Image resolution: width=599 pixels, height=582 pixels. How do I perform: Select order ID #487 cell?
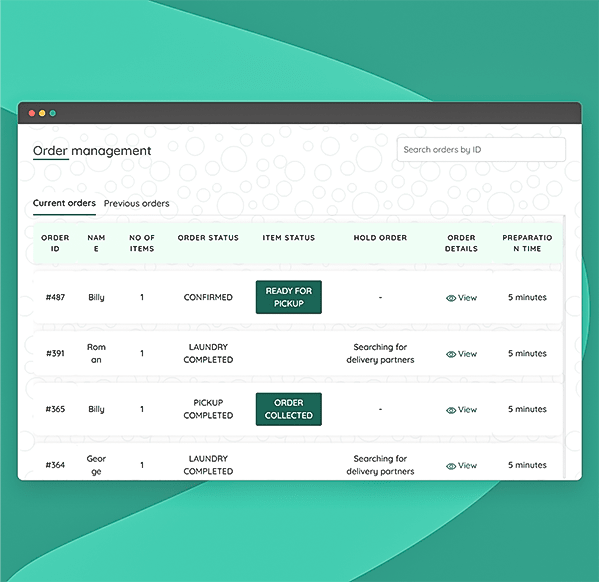click(55, 297)
